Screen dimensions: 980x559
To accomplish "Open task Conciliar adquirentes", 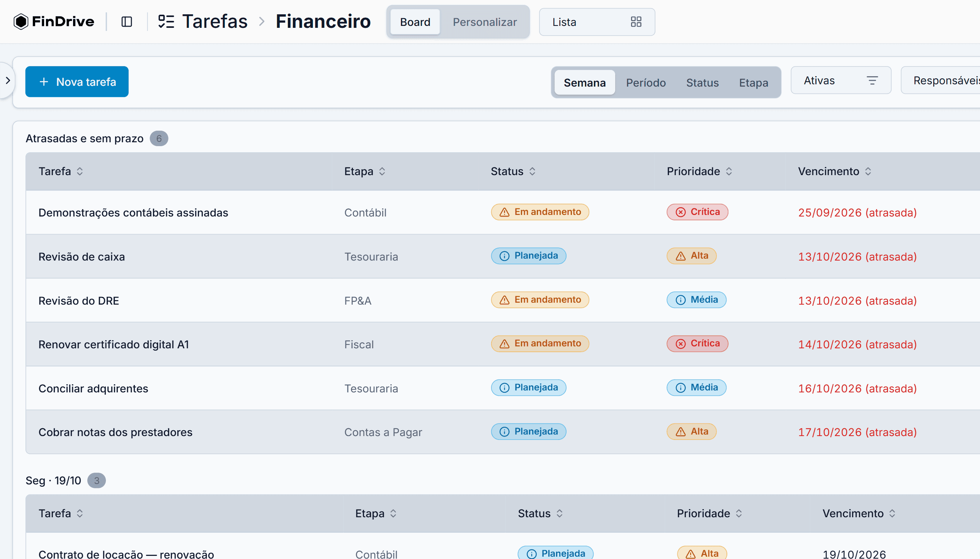I will (93, 389).
